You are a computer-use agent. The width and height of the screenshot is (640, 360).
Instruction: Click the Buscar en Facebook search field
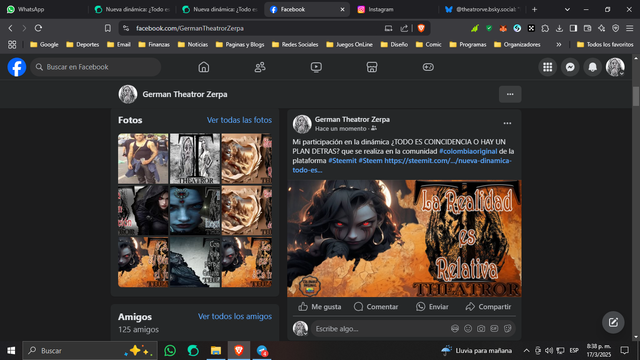point(96,67)
